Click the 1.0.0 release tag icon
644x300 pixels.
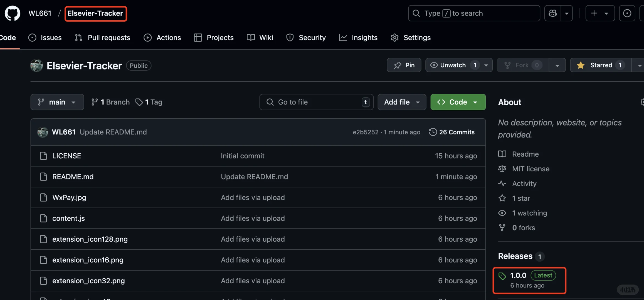[502, 276]
